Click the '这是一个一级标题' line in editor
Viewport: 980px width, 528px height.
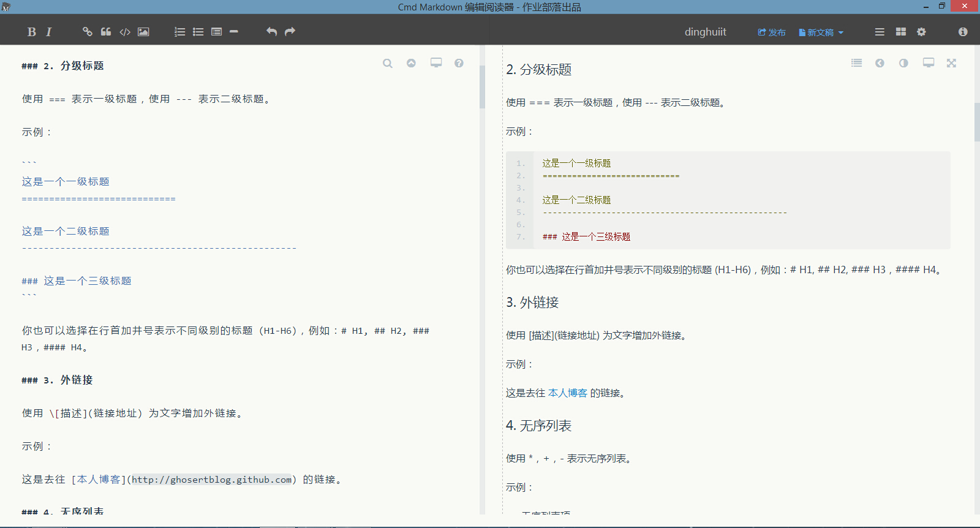point(66,182)
